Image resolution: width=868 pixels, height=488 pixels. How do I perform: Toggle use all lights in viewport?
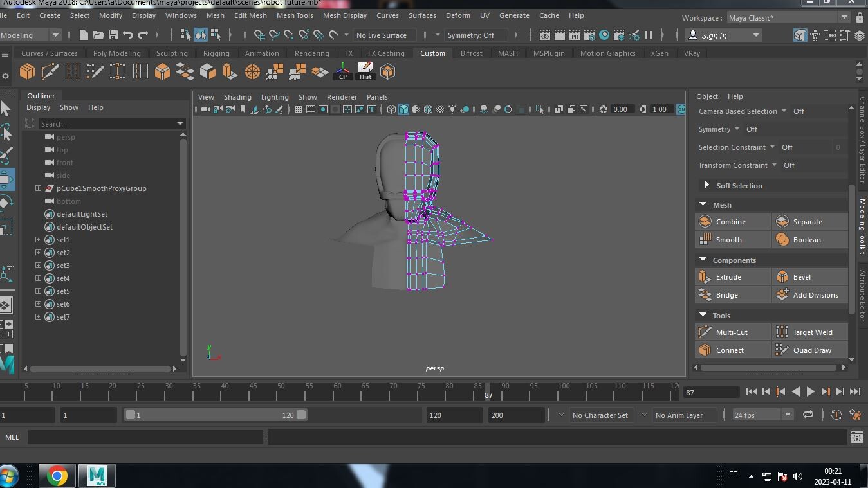[452, 109]
